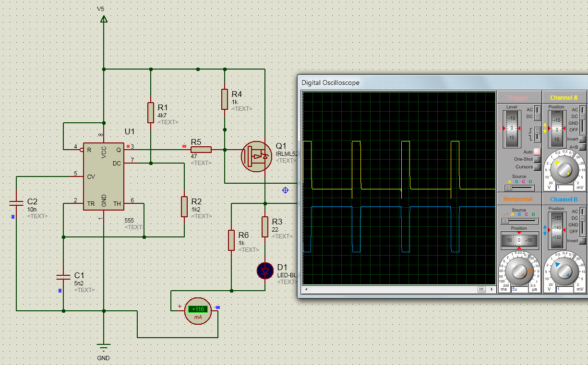Click the IRLML52 part label of Q1
The height and width of the screenshot is (365, 588).
(287, 154)
